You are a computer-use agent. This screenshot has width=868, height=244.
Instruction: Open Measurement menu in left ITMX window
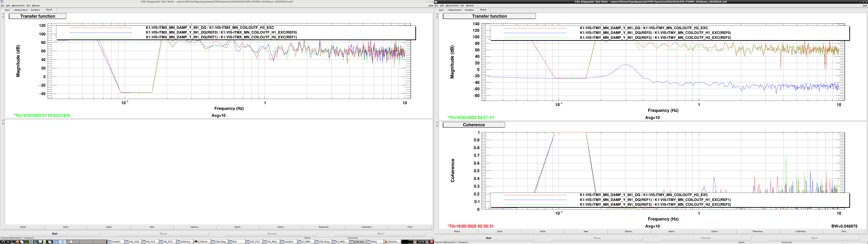point(18,5)
